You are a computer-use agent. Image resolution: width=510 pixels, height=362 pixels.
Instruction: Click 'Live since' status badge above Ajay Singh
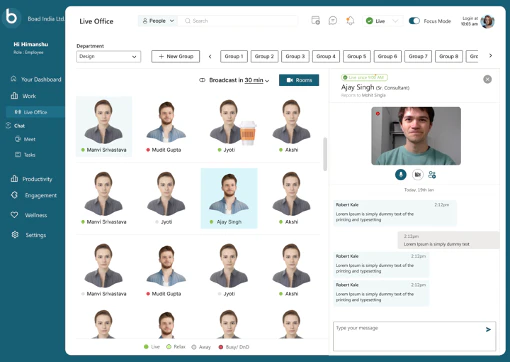click(364, 77)
